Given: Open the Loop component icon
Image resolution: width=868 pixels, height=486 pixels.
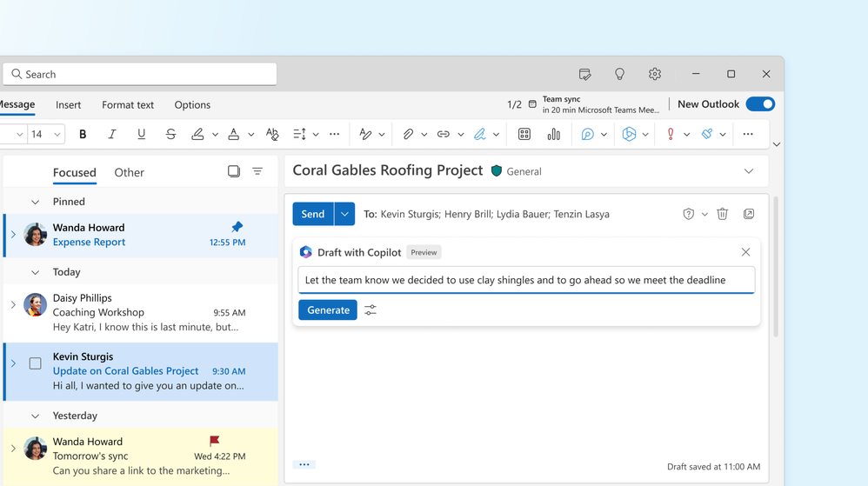Looking at the screenshot, I should 587,134.
